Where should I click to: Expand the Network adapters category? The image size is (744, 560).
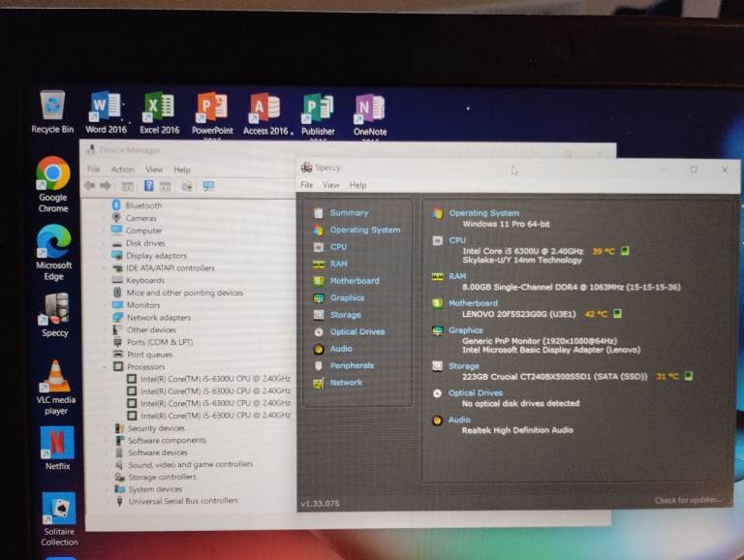tap(106, 318)
